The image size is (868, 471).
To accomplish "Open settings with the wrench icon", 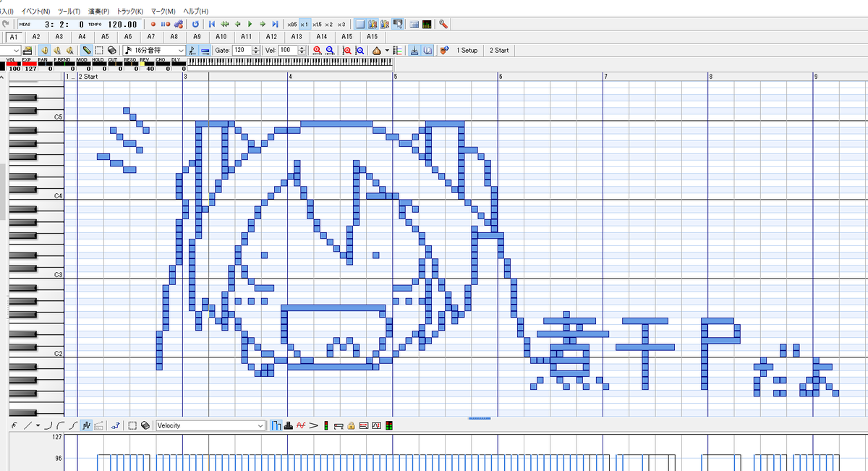I will point(443,24).
